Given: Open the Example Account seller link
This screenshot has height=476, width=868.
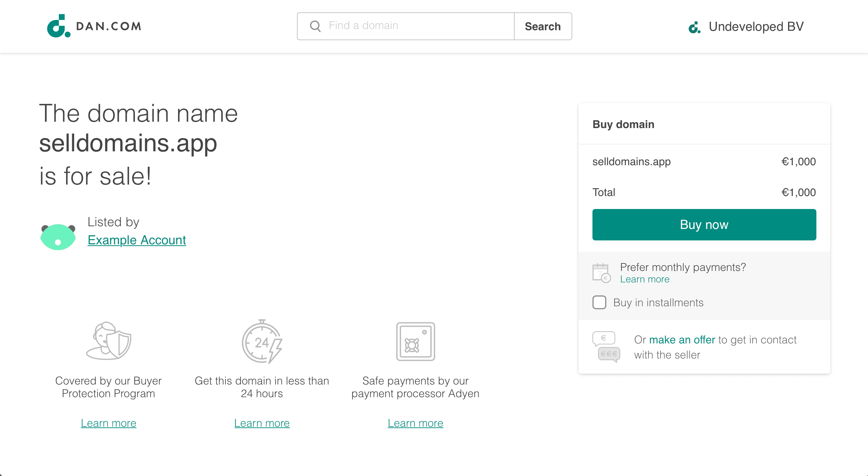Looking at the screenshot, I should pos(137,240).
